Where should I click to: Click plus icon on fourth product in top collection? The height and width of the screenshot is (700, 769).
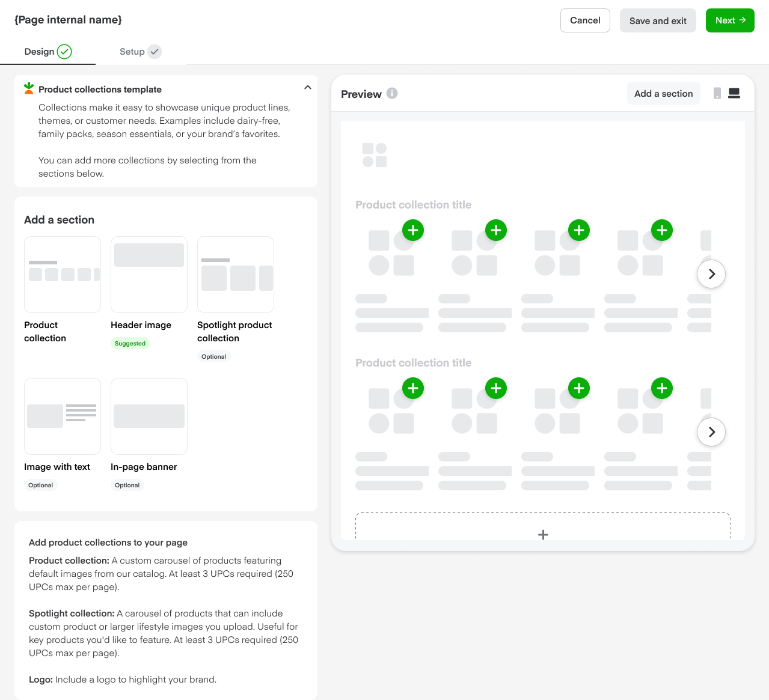click(662, 230)
